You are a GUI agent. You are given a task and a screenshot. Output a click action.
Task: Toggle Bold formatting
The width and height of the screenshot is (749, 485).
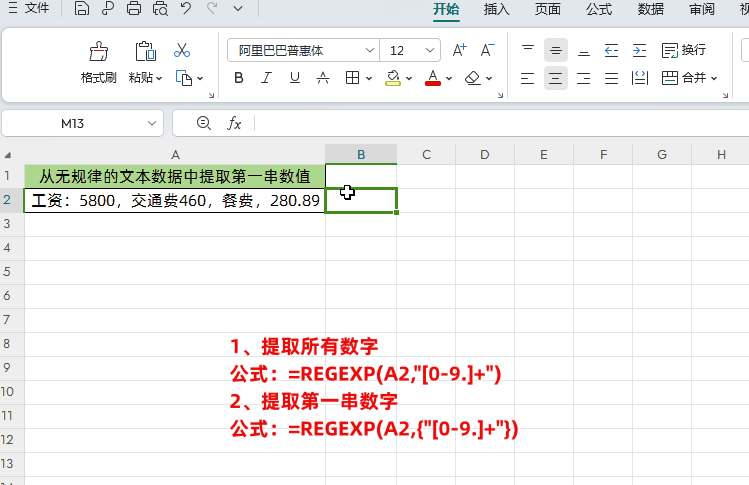[238, 78]
